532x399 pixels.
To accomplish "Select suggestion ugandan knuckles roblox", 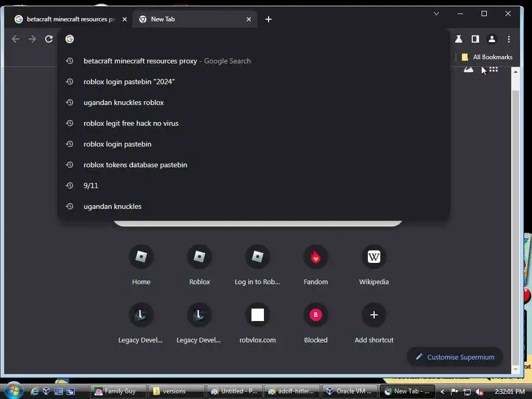I will [254, 102].
